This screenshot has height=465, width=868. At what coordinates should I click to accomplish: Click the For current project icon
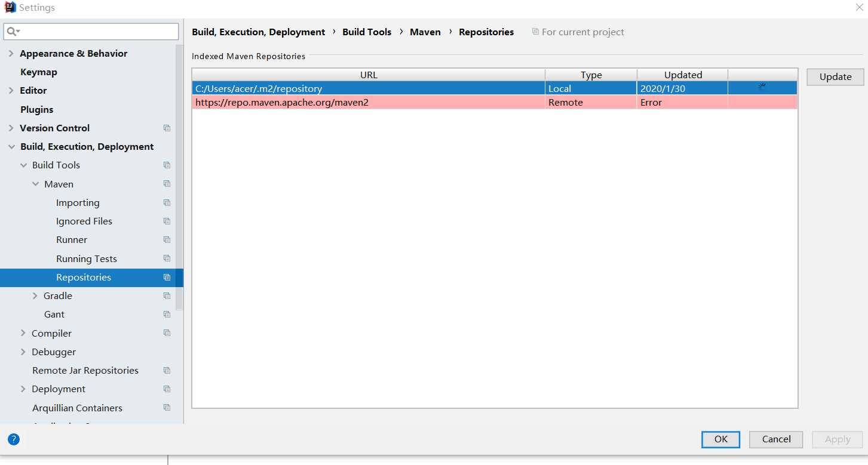click(x=535, y=32)
